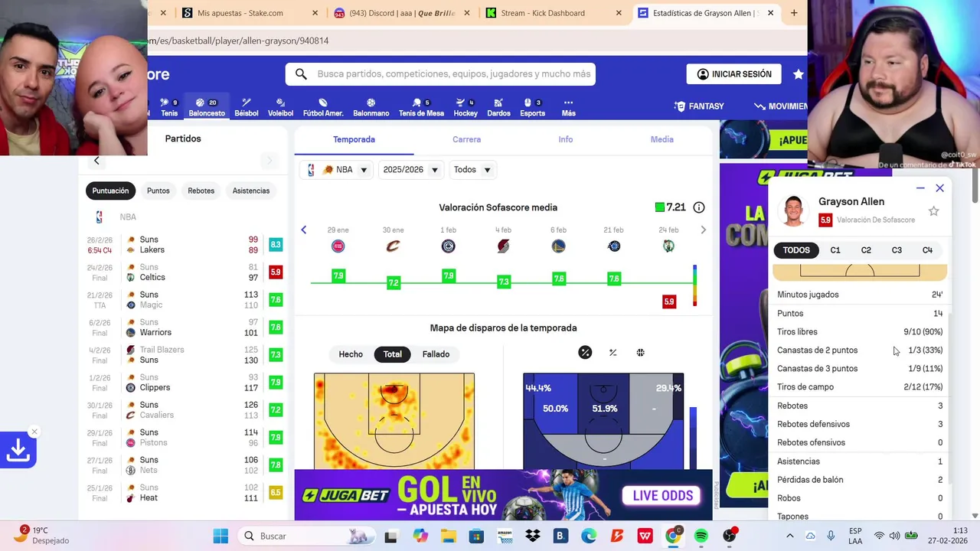The image size is (980, 551).
Task: Close the Grayson Allen stats popup
Action: (940, 188)
